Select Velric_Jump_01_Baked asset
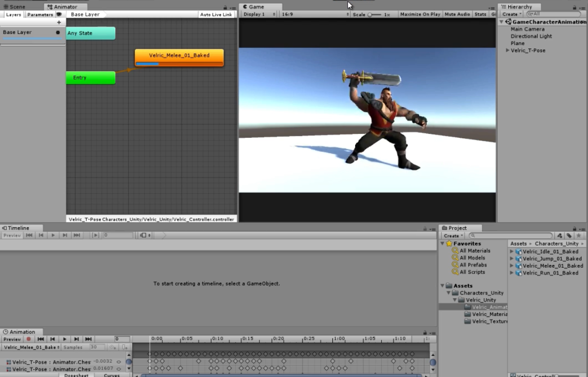 point(548,259)
